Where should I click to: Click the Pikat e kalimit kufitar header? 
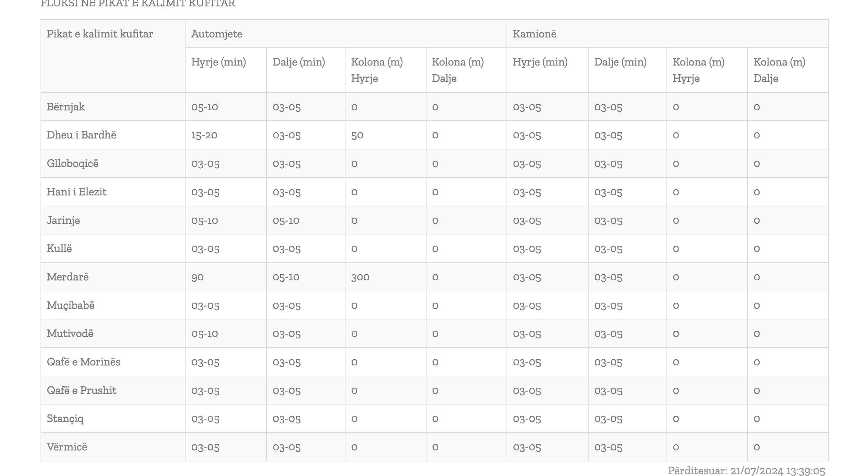100,34
